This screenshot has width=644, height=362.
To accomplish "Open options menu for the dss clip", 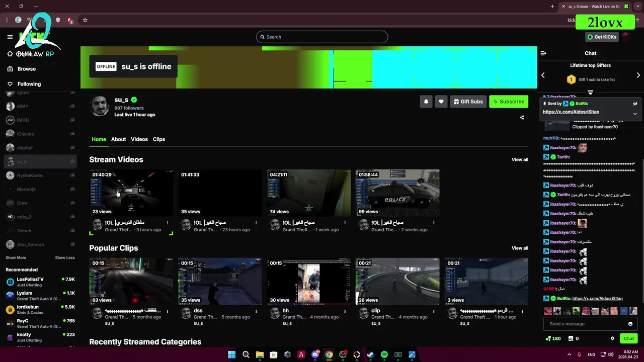I will (256, 311).
